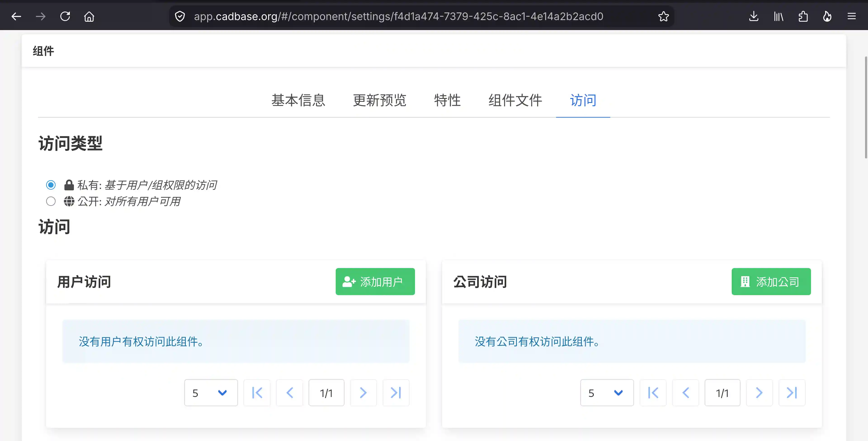Viewport: 868px width, 441px height.
Task: Click the 添加公司 button
Action: [x=771, y=281]
